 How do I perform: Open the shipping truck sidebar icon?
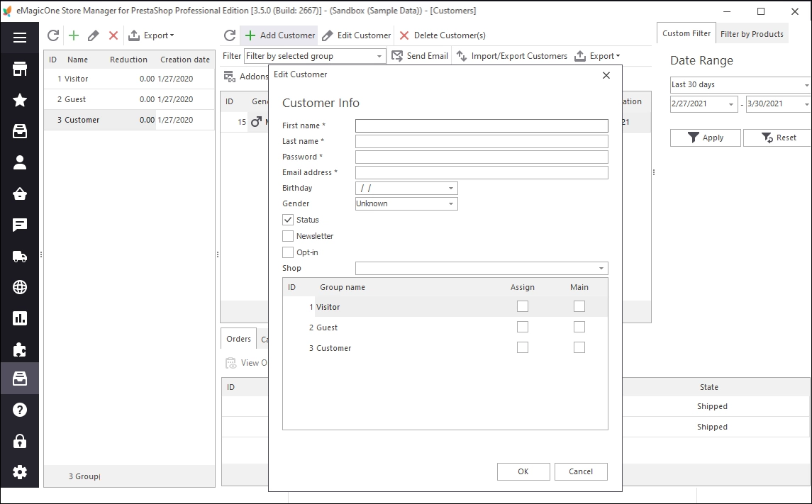point(20,256)
